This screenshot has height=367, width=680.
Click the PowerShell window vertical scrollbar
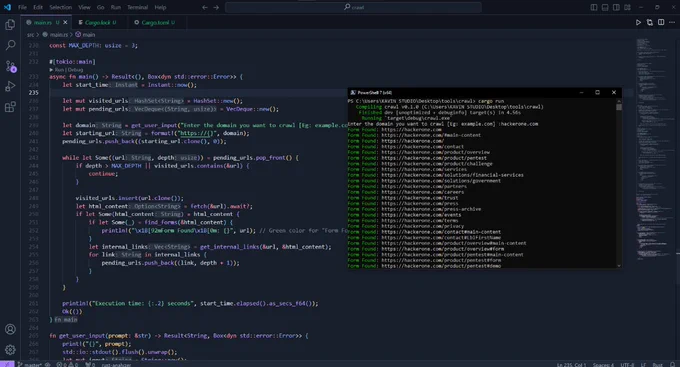tap(619, 183)
